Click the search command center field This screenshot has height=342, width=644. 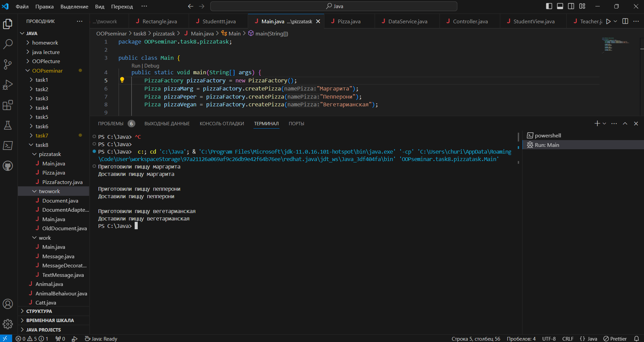pyautogui.click(x=334, y=6)
